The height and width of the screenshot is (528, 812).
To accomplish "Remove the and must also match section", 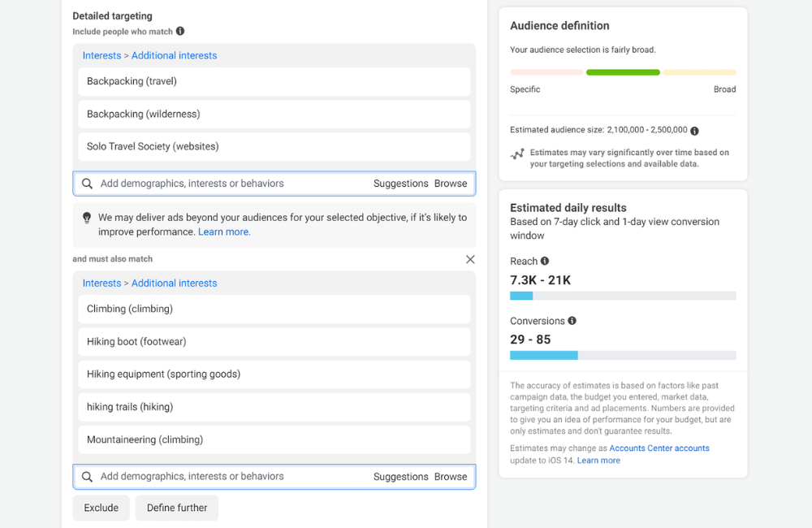I will coord(470,259).
